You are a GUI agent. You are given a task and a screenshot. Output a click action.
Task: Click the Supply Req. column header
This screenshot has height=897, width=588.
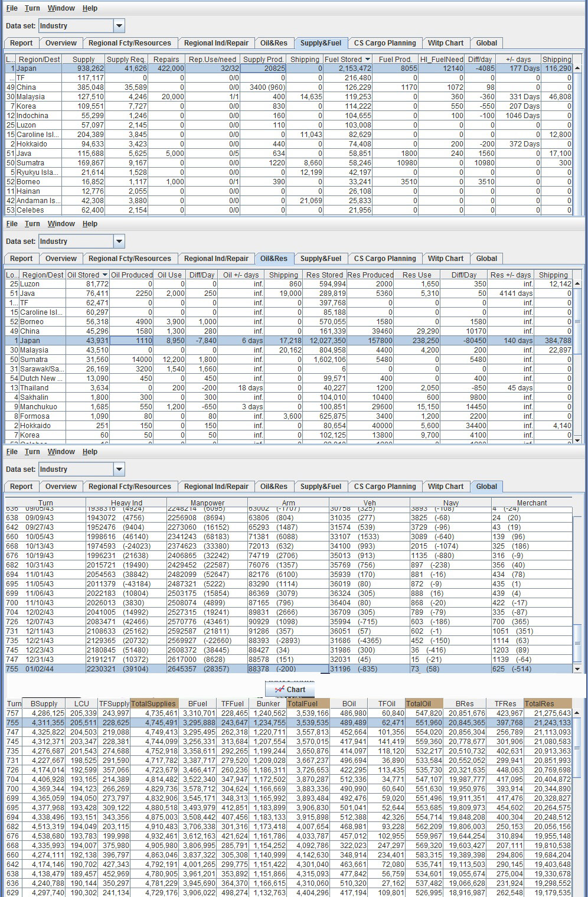point(126,59)
